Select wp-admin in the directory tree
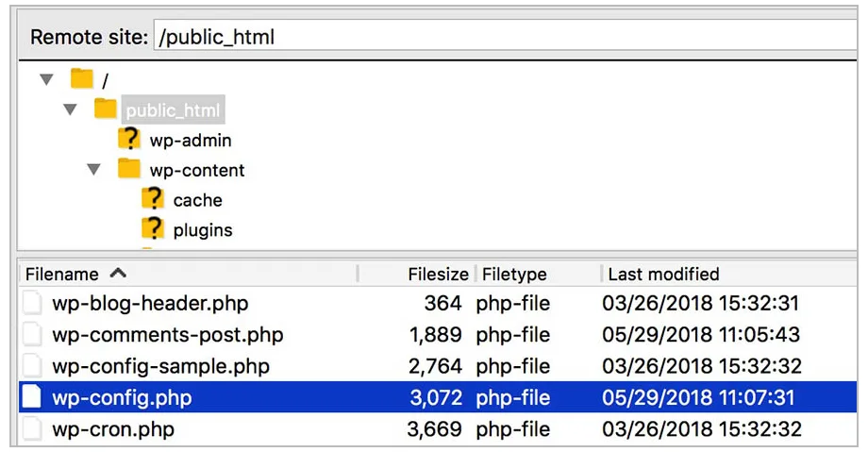868x452 pixels. pos(191,141)
